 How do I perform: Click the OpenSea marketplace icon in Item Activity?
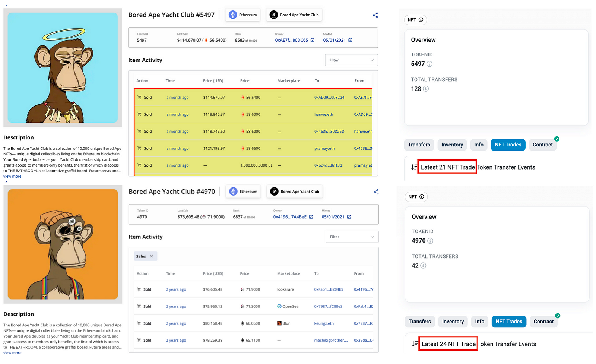click(x=279, y=306)
